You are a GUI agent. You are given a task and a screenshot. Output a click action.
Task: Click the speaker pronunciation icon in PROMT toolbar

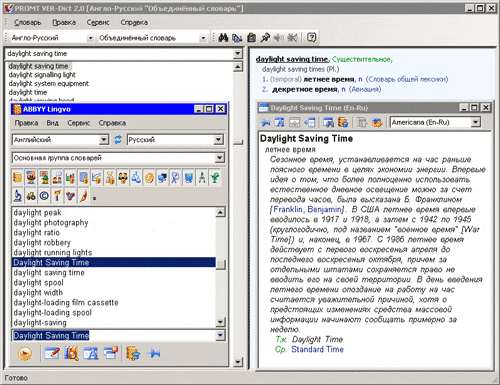tap(279, 37)
